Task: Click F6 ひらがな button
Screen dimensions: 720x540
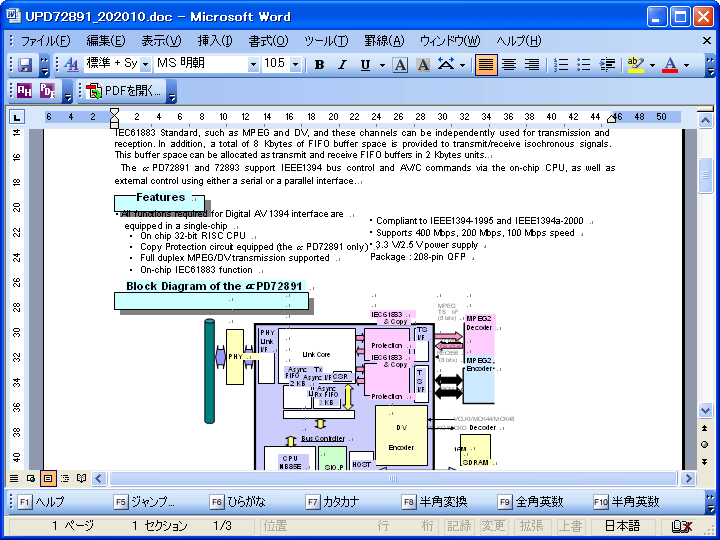Action: pyautogui.click(x=237, y=502)
